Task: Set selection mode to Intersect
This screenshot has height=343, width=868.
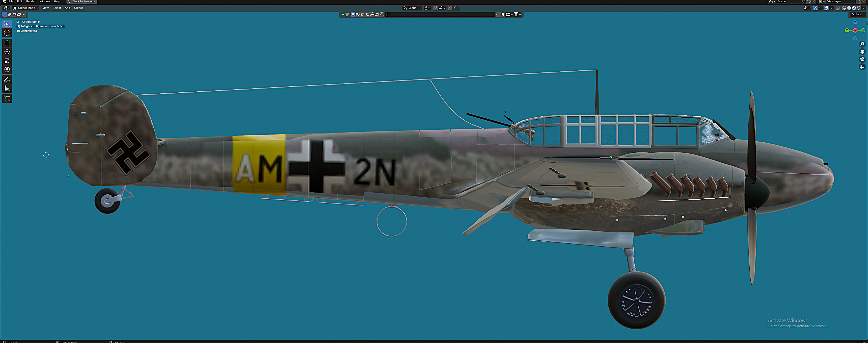Action: point(23,14)
